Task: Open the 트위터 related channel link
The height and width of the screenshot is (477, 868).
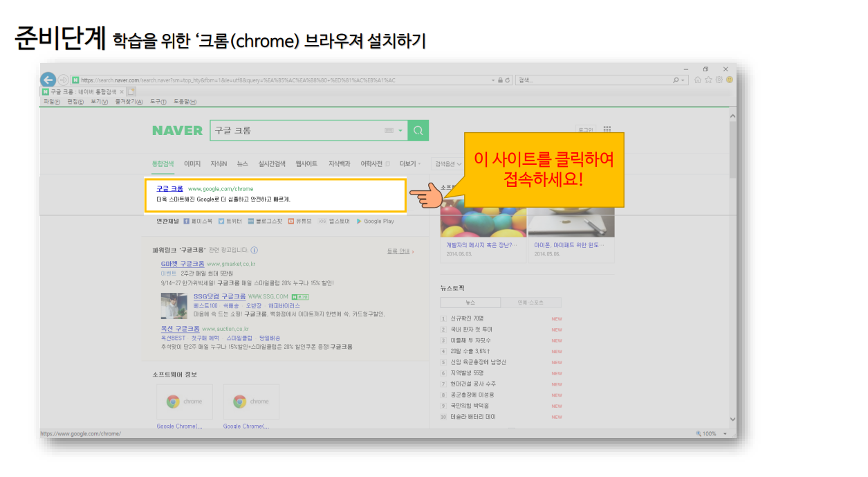Action: [x=230, y=222]
